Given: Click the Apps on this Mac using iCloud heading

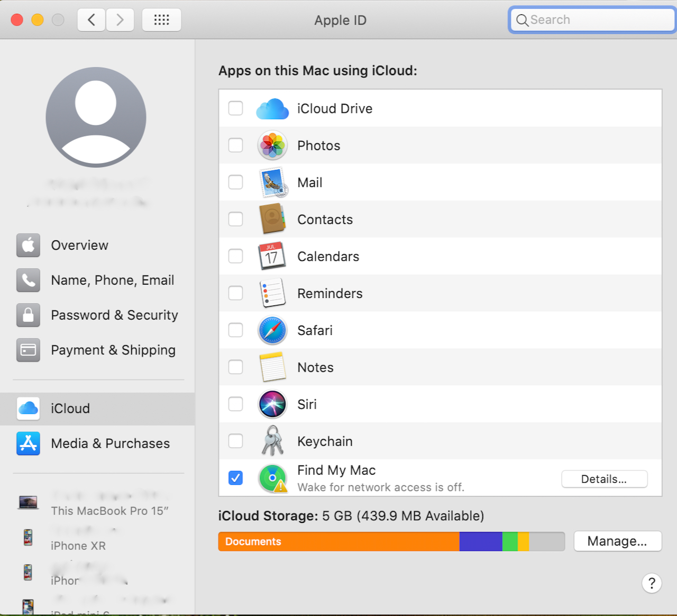Looking at the screenshot, I should pyautogui.click(x=318, y=71).
